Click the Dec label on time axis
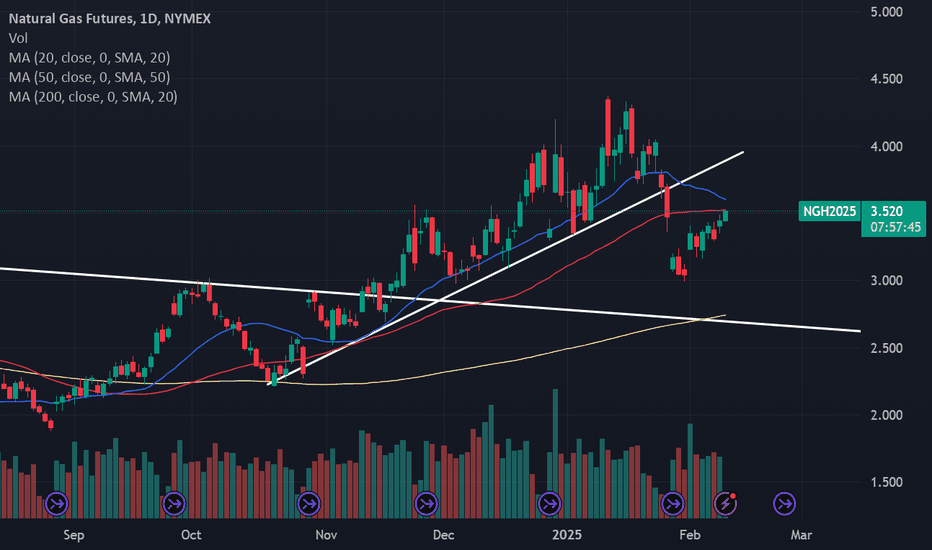The image size is (932, 550). click(443, 535)
